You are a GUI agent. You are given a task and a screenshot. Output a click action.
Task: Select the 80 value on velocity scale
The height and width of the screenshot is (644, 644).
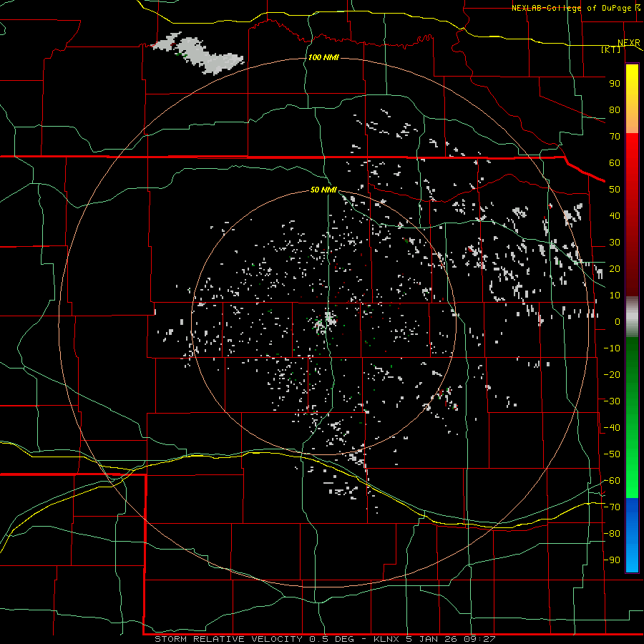coord(615,110)
